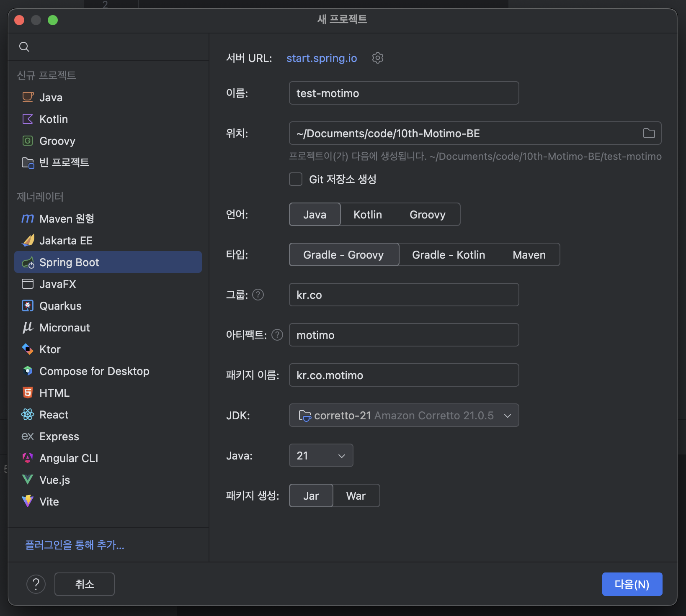Choose Gradle - Kotlin build type

click(x=449, y=254)
